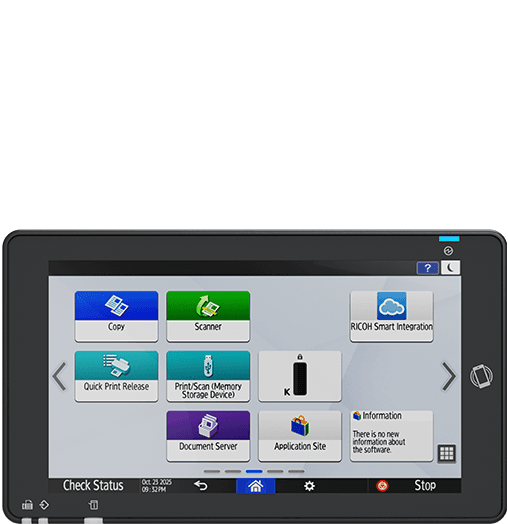The width and height of the screenshot is (508, 524).
Task: View the software Information widget
Action: [x=391, y=436]
